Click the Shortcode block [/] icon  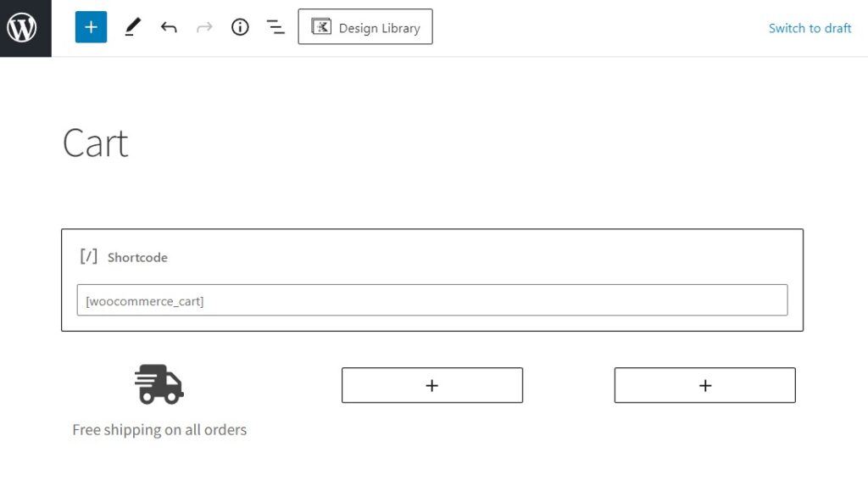click(x=88, y=256)
